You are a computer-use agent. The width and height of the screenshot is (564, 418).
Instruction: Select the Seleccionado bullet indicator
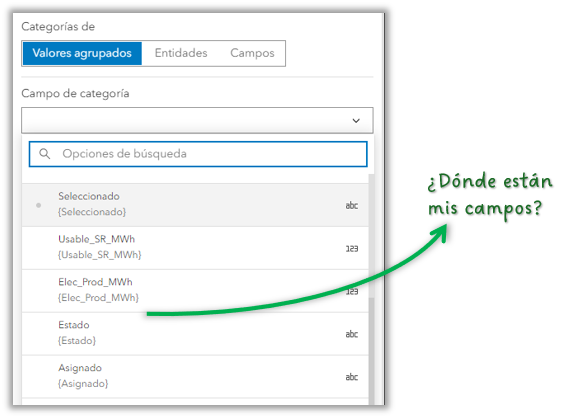tap(38, 205)
